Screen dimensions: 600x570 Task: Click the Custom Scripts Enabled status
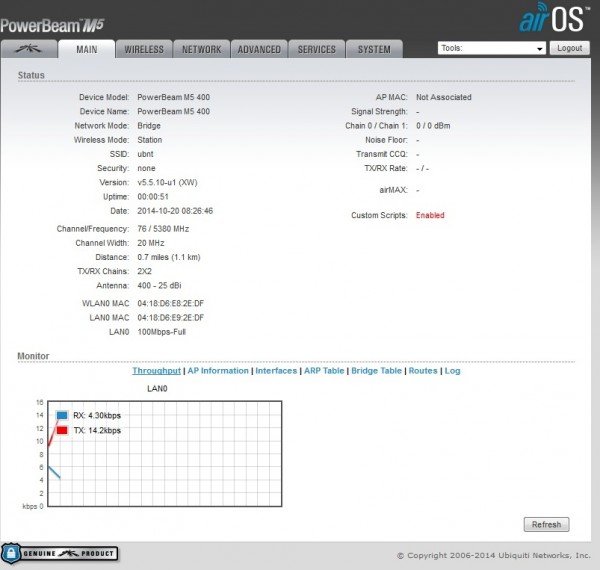[x=430, y=215]
